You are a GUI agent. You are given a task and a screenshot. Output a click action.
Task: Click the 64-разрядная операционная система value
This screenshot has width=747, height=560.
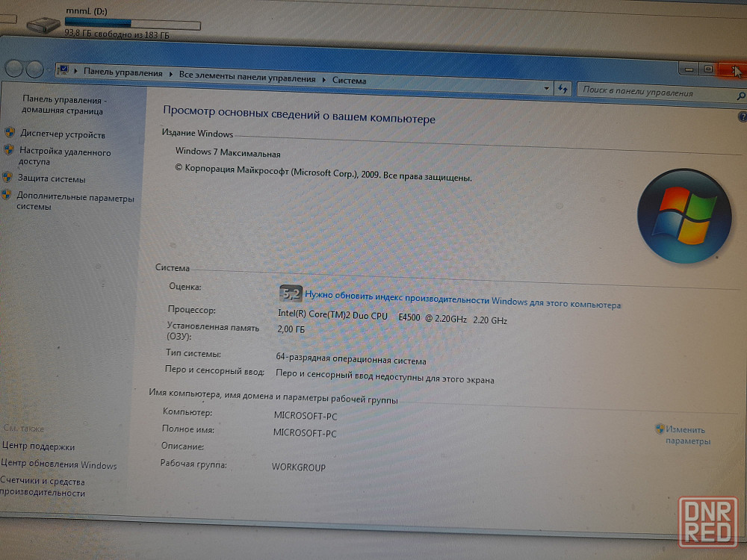pos(350,358)
